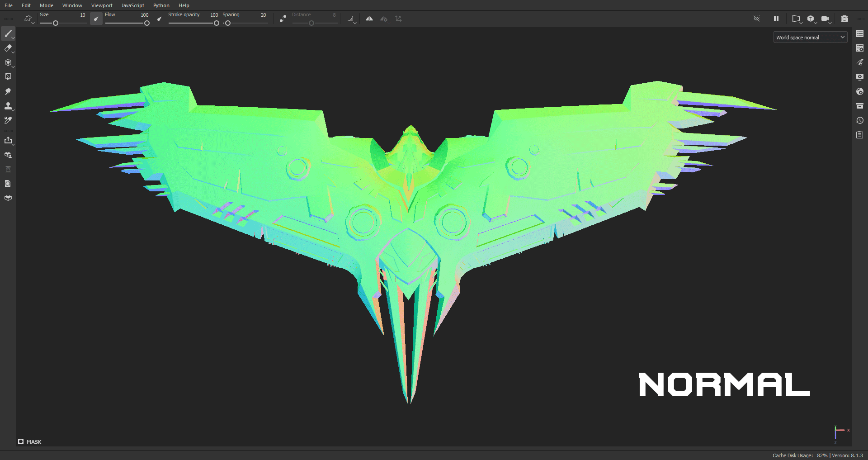Open brush preset dropdown

29,19
